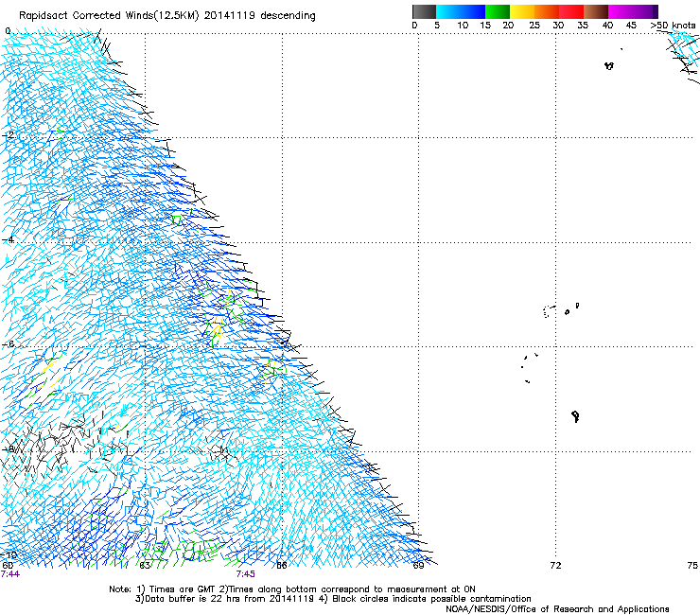Image resolution: width=700 pixels, height=615 pixels.
Task: Click the 'Times are GMT' note line
Action: (292, 589)
